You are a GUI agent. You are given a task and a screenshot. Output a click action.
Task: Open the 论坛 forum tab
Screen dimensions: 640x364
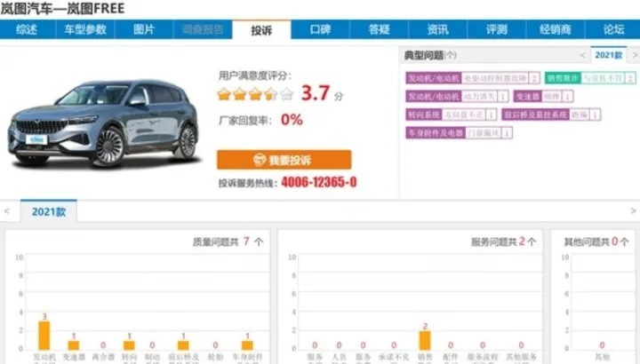click(613, 29)
